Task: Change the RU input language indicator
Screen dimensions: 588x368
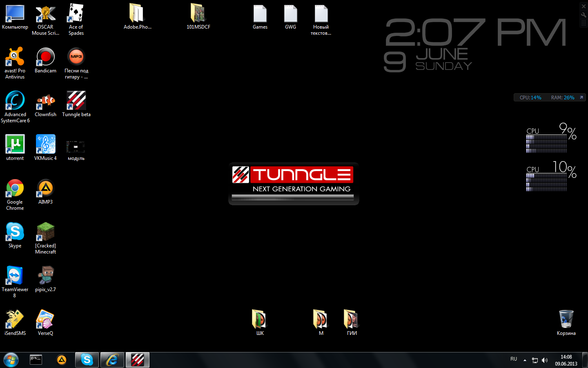Action: click(x=514, y=359)
